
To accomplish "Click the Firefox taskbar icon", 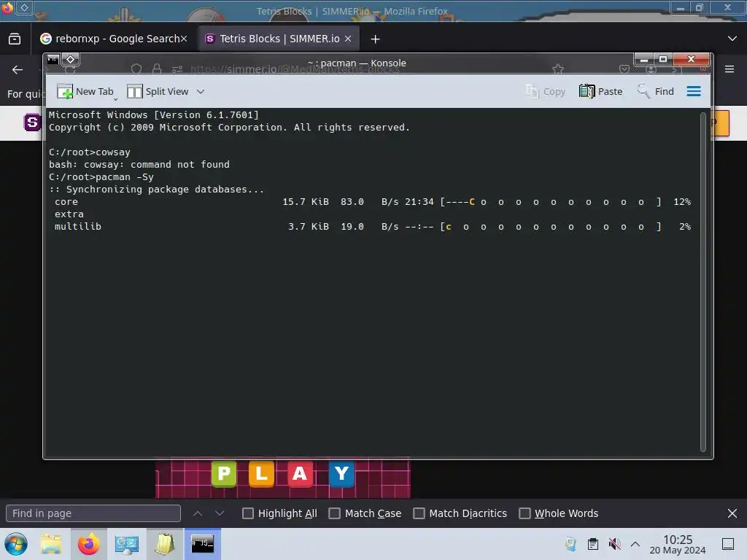I will click(x=88, y=544).
